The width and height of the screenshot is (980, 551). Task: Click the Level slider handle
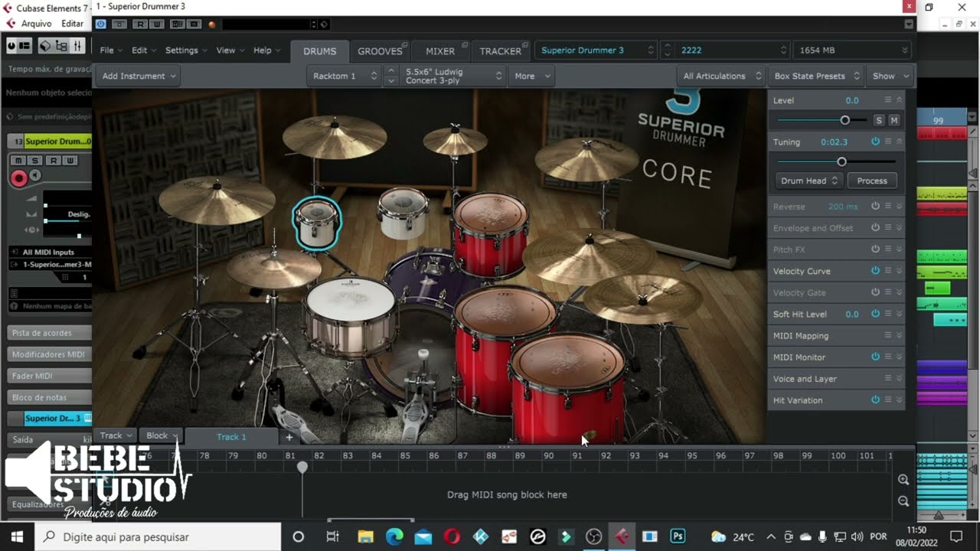(845, 120)
